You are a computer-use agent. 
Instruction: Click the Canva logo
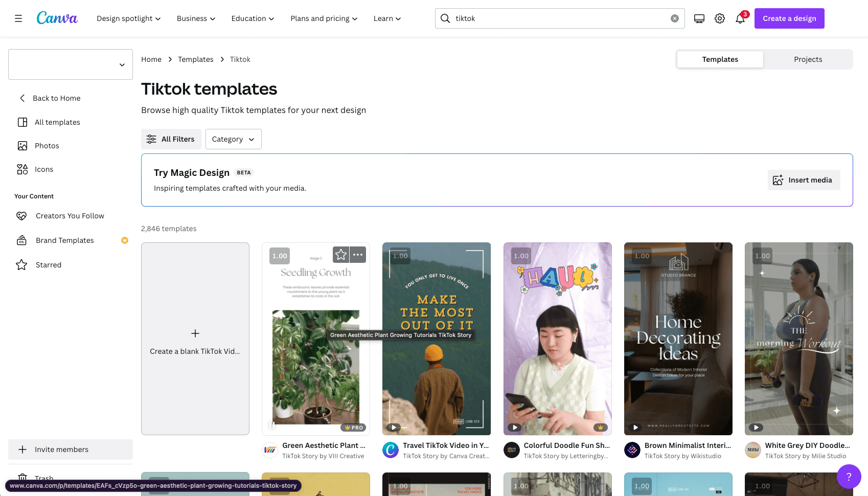(57, 18)
